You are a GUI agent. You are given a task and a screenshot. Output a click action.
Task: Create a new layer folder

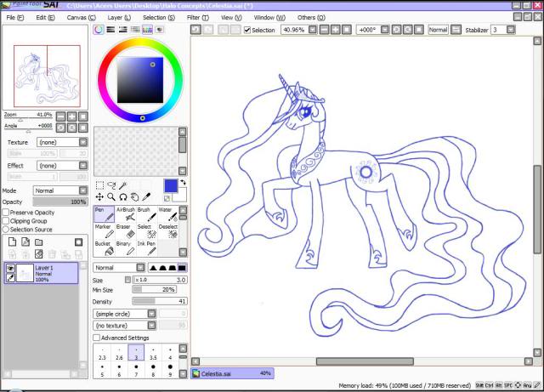39,242
